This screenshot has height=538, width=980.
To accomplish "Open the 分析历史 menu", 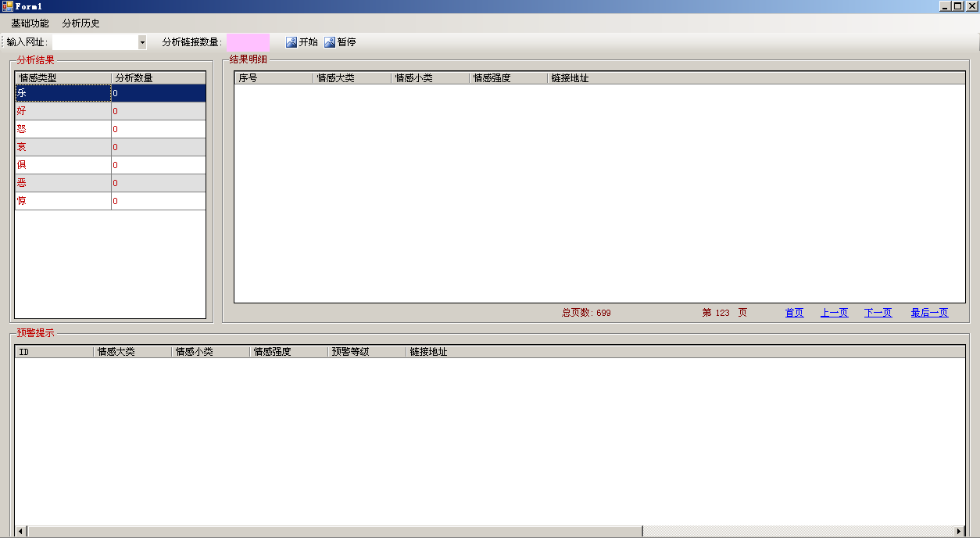I will tap(81, 23).
